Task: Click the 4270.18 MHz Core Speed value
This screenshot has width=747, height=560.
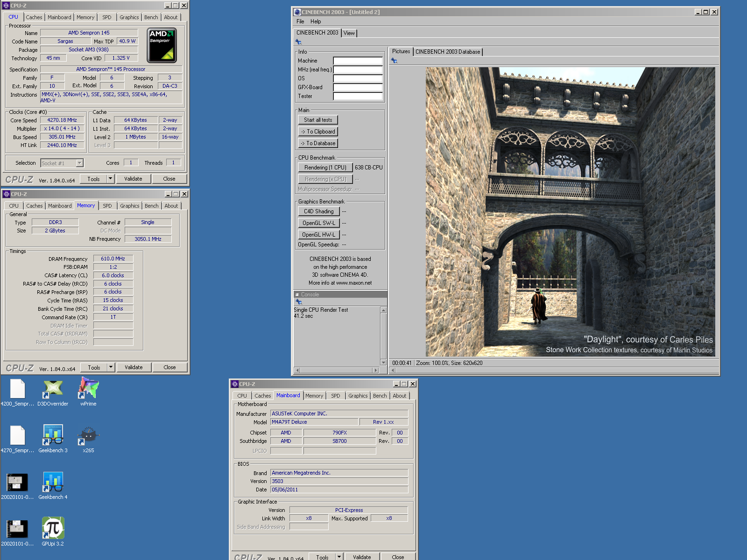Action: tap(62, 120)
